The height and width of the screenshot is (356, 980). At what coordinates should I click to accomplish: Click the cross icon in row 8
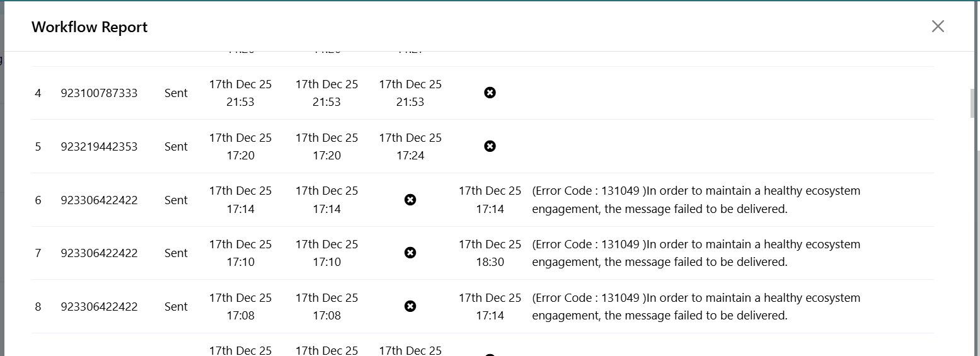410,306
